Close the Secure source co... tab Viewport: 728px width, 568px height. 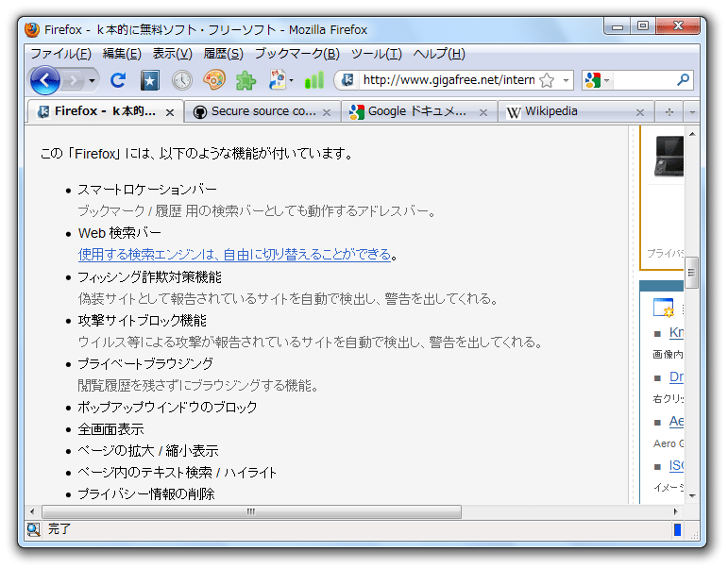click(327, 112)
